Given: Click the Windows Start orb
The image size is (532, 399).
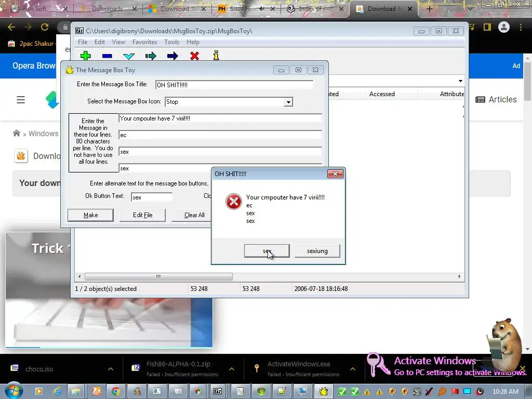Looking at the screenshot, I should tap(14, 391).
